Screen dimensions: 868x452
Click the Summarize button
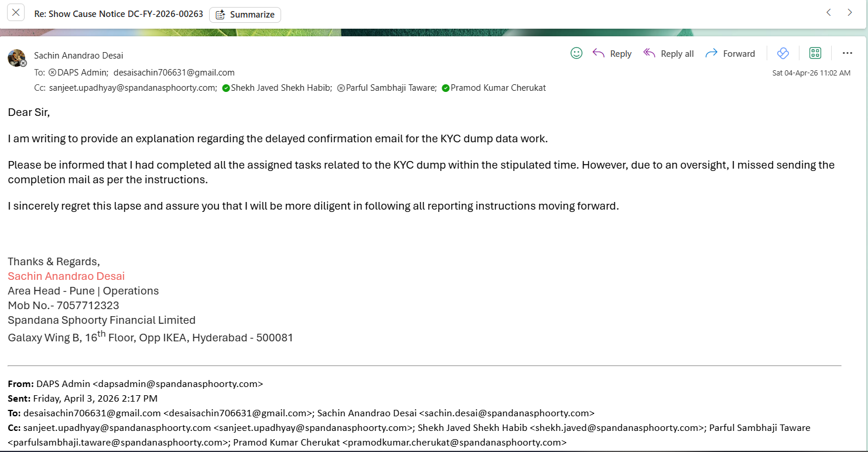[245, 15]
